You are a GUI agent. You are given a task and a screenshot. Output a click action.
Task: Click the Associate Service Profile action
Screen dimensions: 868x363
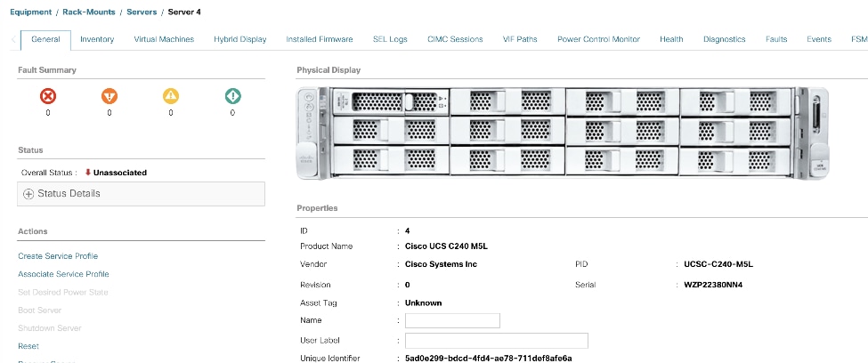coord(64,274)
